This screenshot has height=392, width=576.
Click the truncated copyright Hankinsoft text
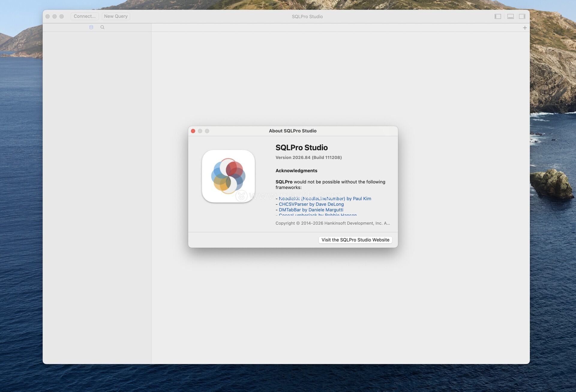point(332,223)
